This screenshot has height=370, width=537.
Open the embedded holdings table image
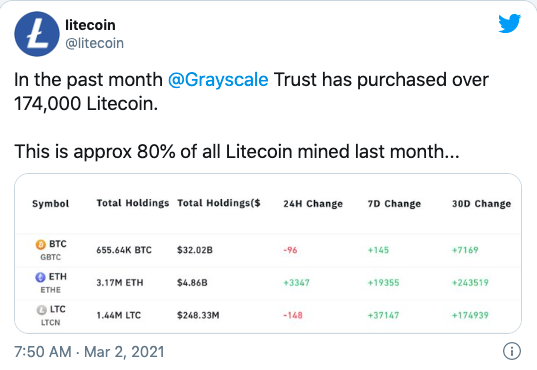coord(268,254)
